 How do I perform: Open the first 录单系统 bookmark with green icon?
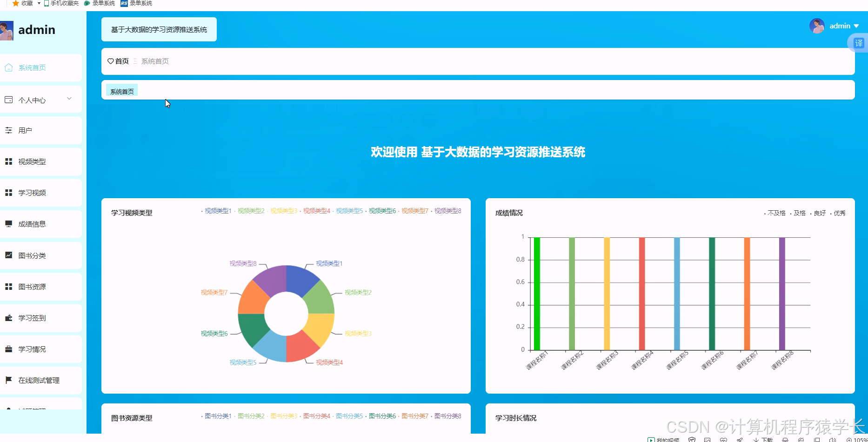(x=99, y=3)
